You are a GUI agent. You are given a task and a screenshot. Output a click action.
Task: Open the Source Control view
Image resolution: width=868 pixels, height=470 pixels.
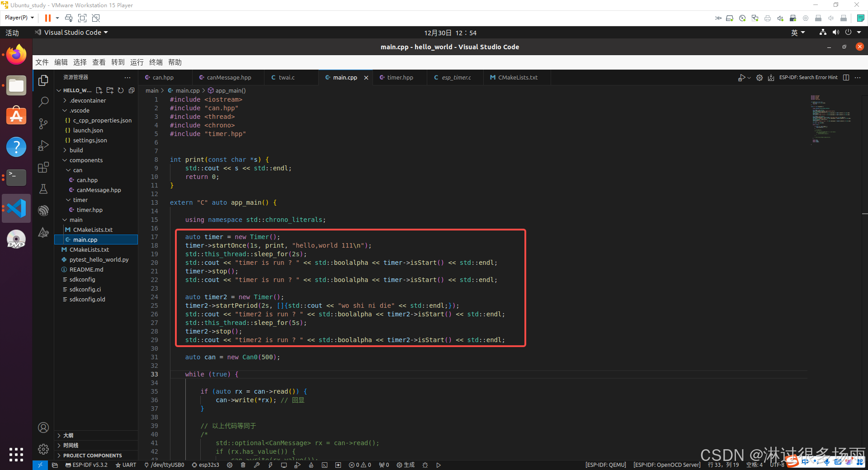coord(43,124)
